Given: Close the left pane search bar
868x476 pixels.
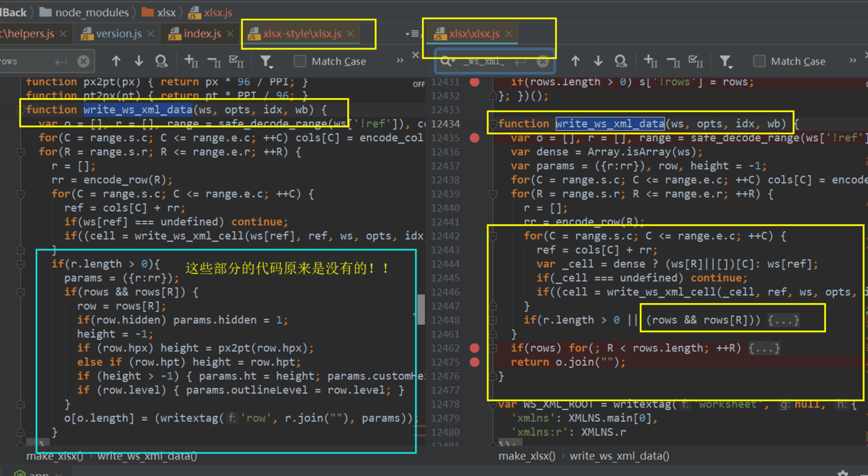Looking at the screenshot, I should 415,55.
